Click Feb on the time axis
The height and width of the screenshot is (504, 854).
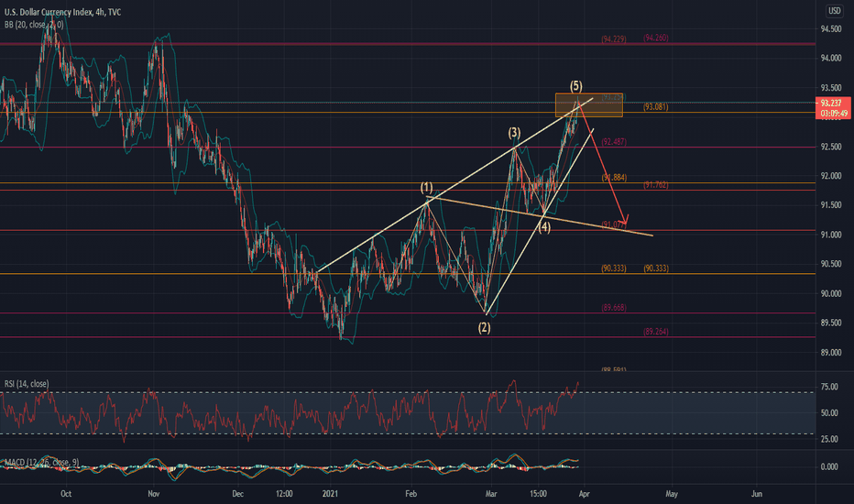pos(411,494)
